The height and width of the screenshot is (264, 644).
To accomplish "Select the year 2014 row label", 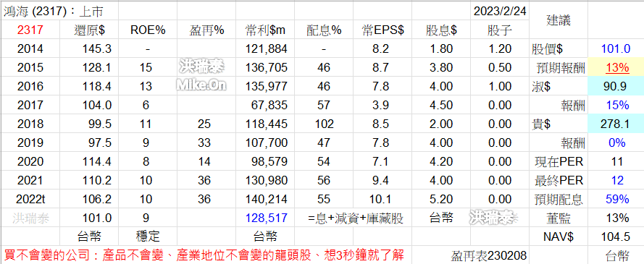I will (30, 48).
